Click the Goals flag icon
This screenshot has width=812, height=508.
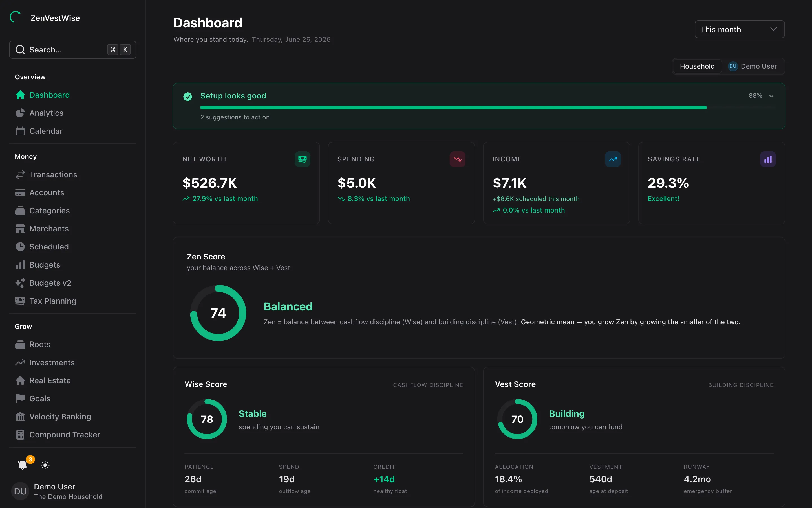(20, 398)
